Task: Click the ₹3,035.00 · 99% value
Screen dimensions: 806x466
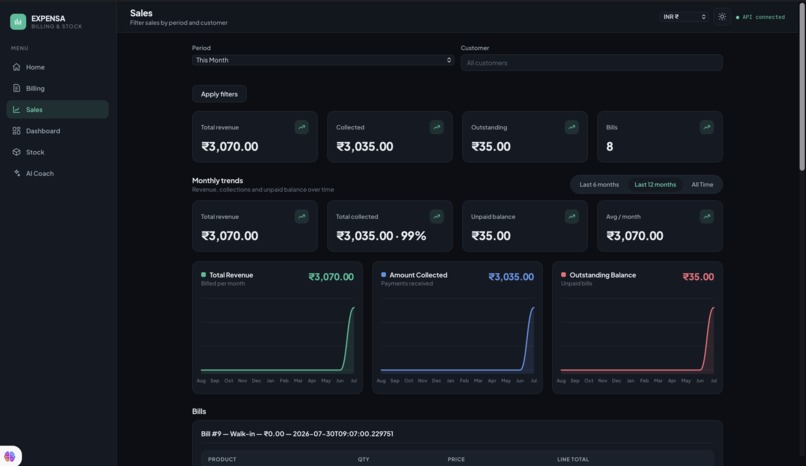Action: pos(381,235)
